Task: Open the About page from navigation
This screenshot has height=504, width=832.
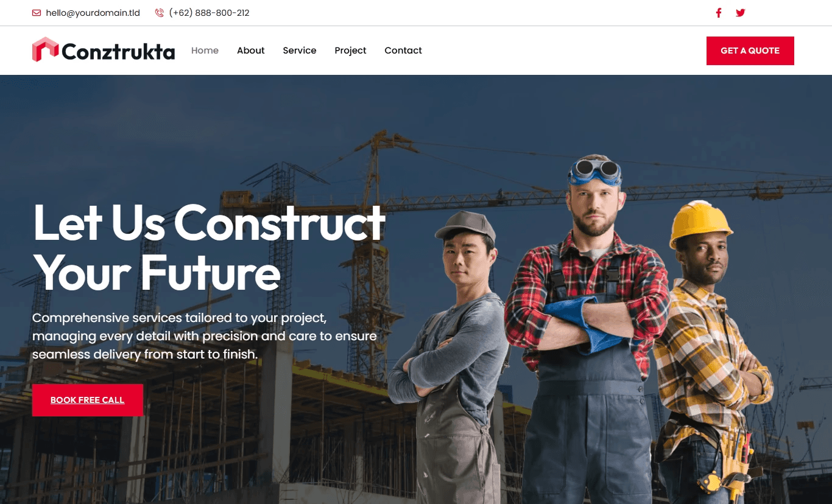Action: click(250, 51)
